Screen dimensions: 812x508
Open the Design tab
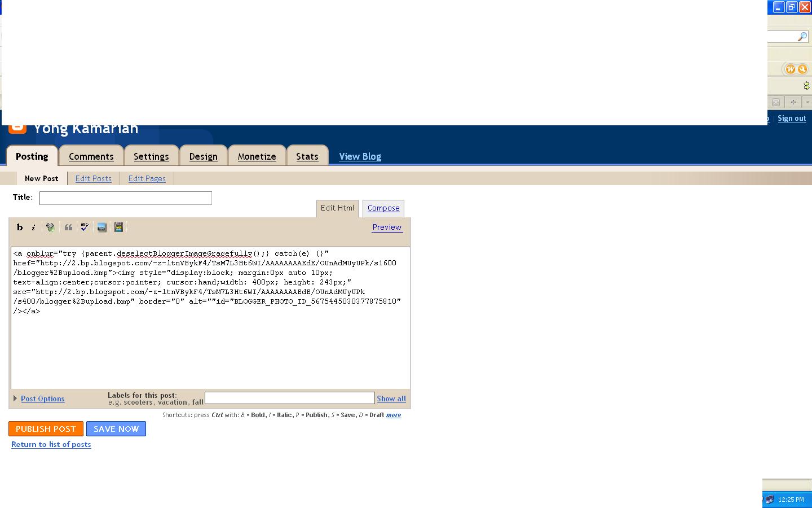tap(204, 156)
